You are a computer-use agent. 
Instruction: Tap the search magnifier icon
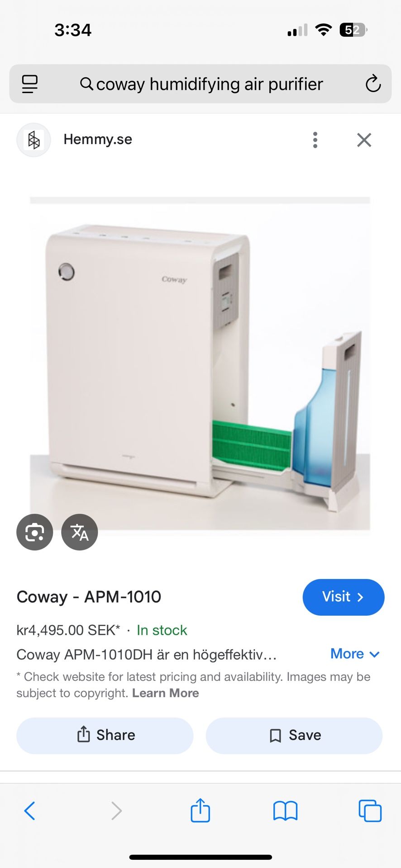pos(86,84)
